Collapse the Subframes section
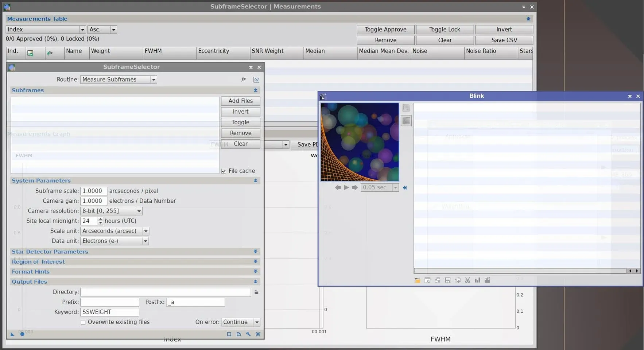The height and width of the screenshot is (350, 644). tap(255, 90)
